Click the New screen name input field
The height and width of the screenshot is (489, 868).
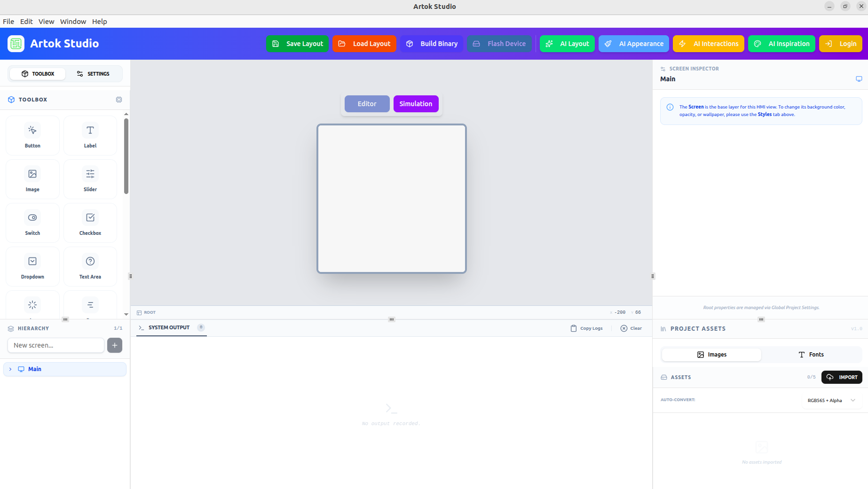(x=55, y=345)
